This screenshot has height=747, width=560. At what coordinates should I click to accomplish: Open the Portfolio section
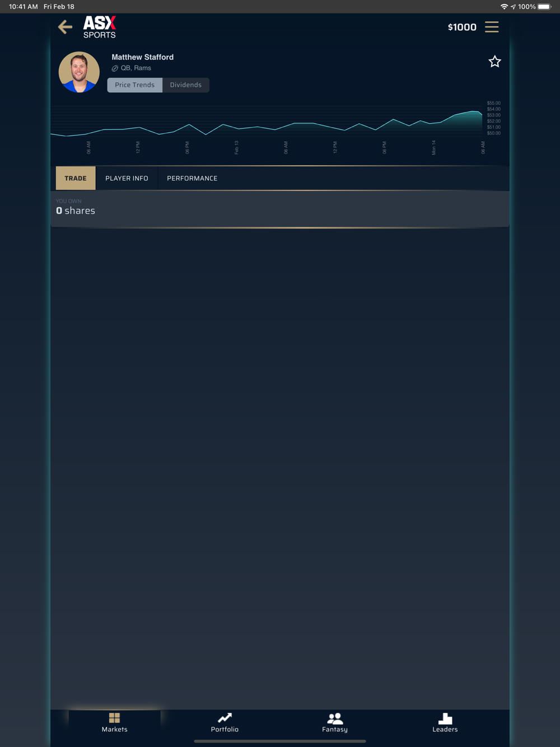pyautogui.click(x=225, y=722)
